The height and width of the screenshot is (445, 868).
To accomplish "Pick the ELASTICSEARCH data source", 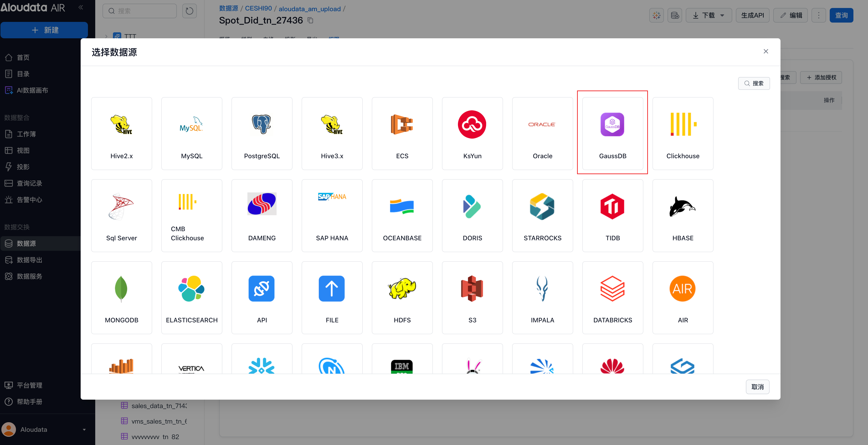I will pyautogui.click(x=191, y=298).
